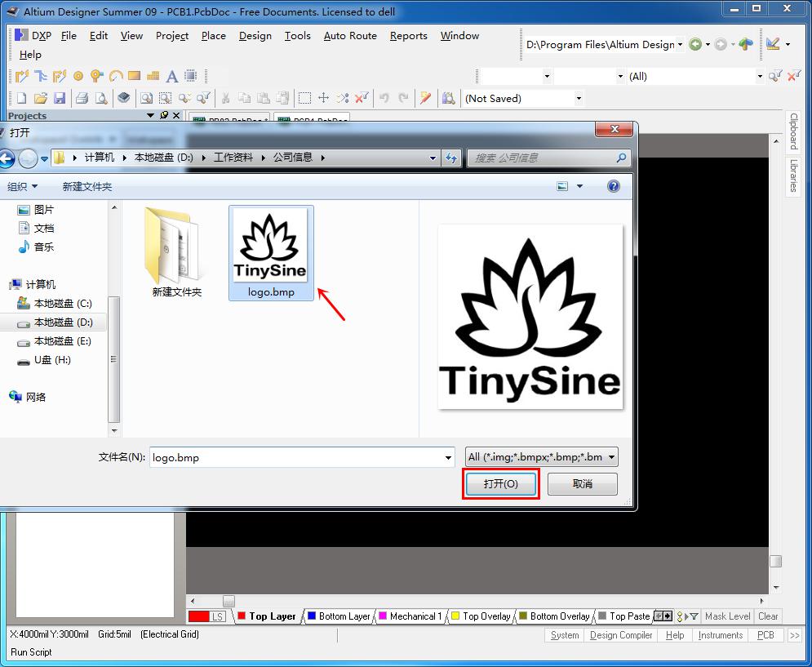812x667 pixels.
Task: Select the place fill rectangle tool icon
Action: tap(134, 76)
